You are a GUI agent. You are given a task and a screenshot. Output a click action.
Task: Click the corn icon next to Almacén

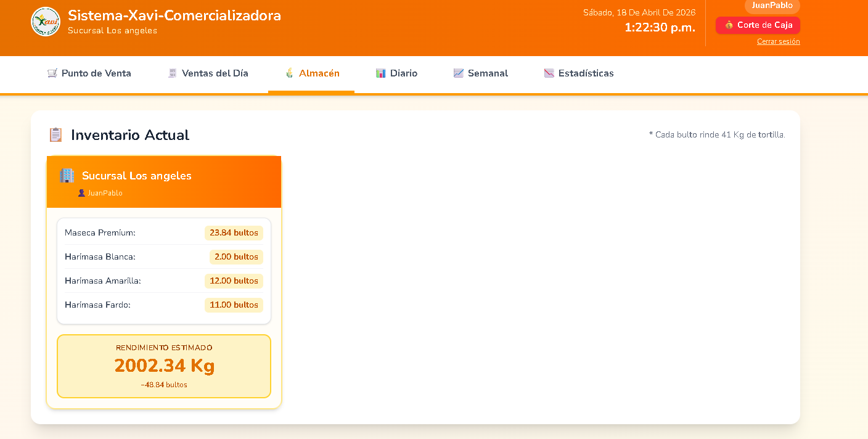pyautogui.click(x=289, y=73)
